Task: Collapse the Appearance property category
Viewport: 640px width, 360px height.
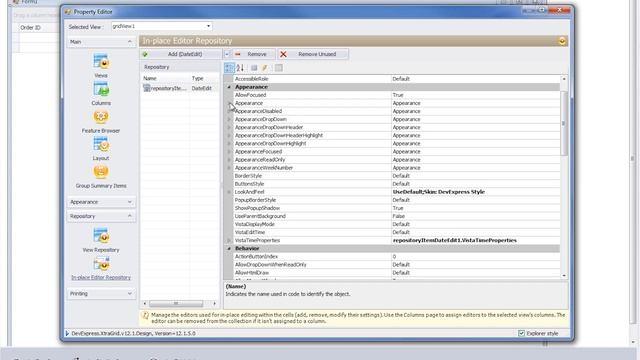Action: pyautogui.click(x=229, y=87)
